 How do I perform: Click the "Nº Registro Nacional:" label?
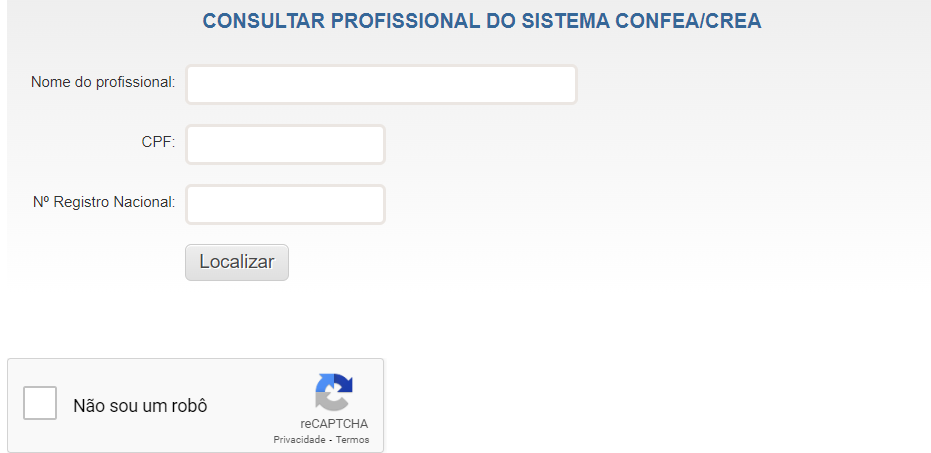click(104, 202)
